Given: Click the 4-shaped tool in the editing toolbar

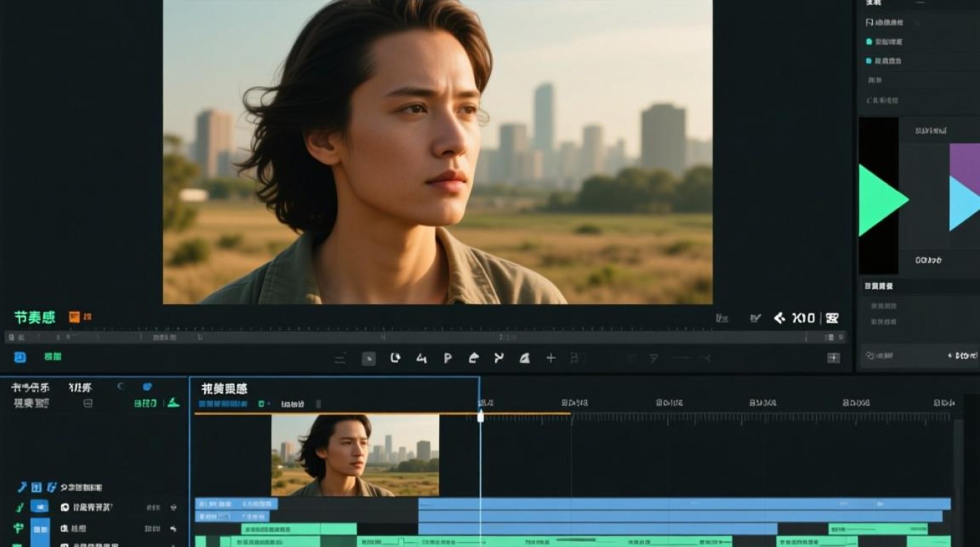Looking at the screenshot, I should click(x=421, y=358).
